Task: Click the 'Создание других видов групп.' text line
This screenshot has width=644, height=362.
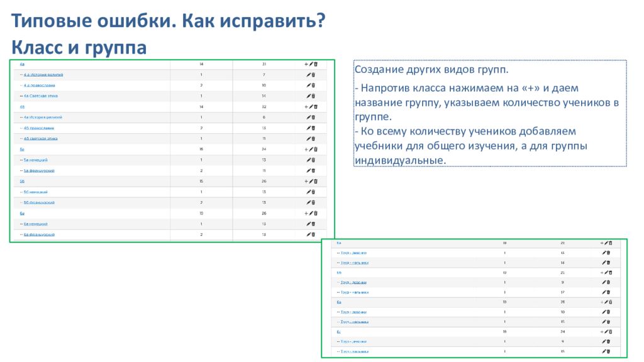Action: click(431, 69)
